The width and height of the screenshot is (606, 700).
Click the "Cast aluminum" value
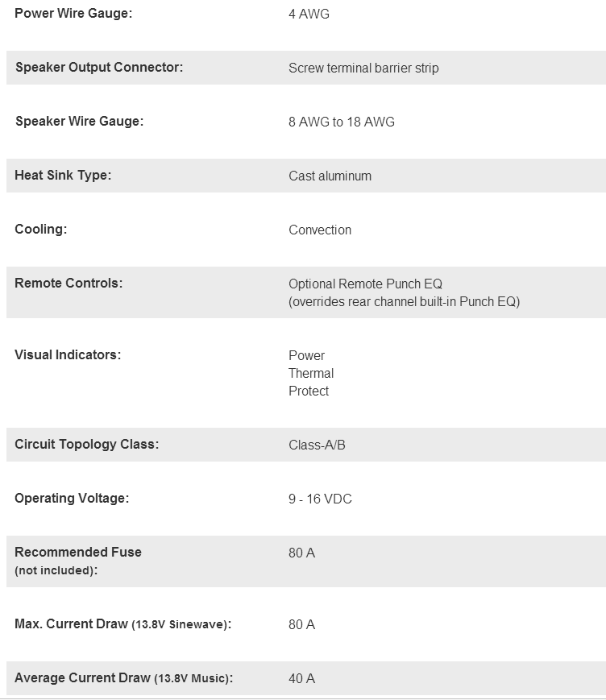coord(330,176)
